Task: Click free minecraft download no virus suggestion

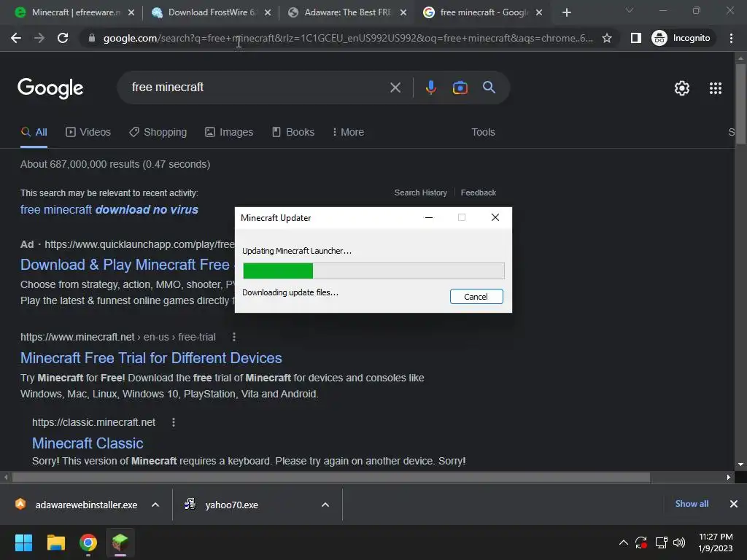Action: click(x=109, y=209)
